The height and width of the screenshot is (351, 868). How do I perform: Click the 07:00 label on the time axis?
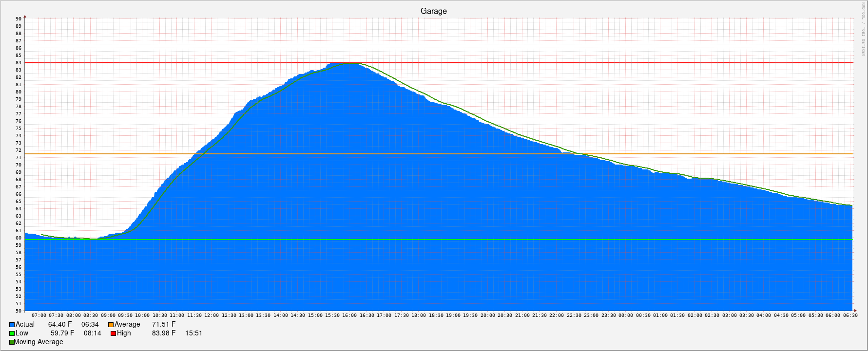pos(39,315)
